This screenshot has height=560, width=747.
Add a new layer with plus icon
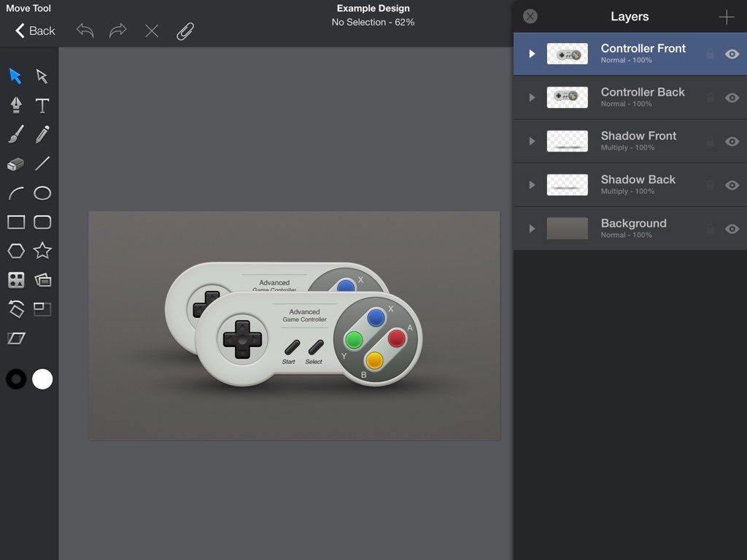tap(727, 17)
